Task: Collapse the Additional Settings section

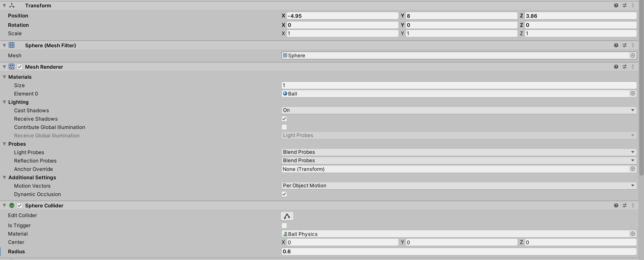Action: coord(4,178)
